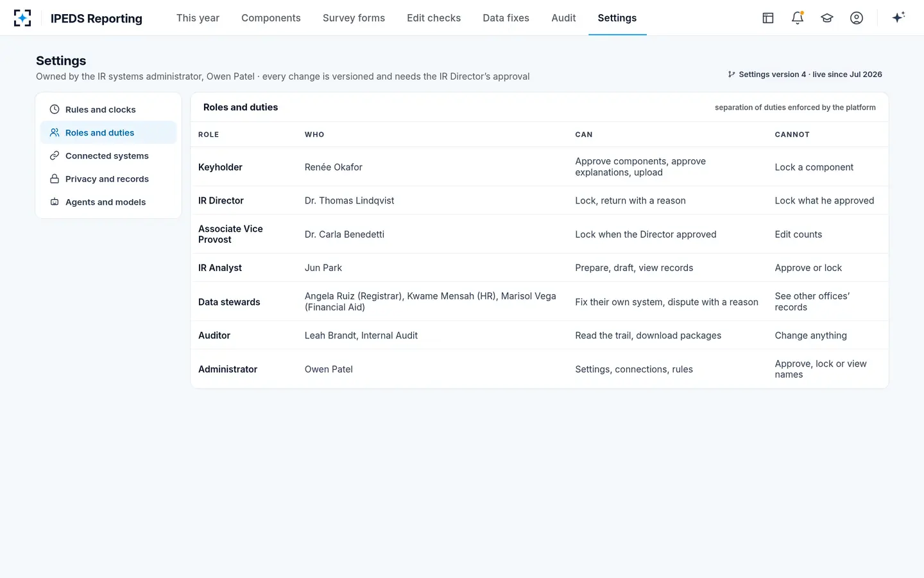
Task: Click Renée Okafor in the Who column
Action: (x=334, y=167)
